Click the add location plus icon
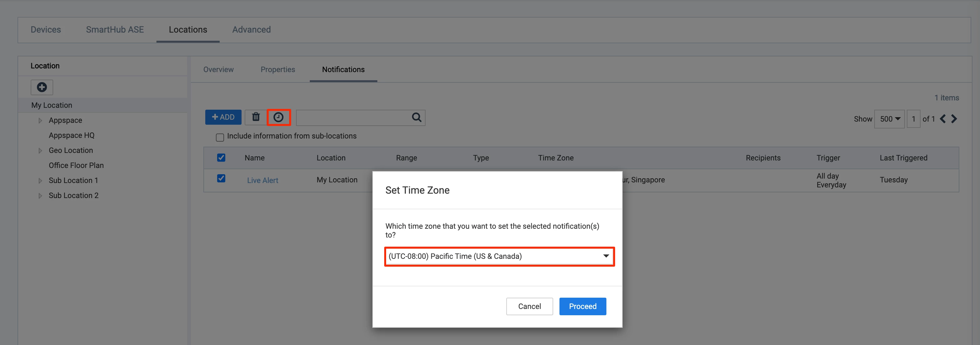Image resolution: width=980 pixels, height=345 pixels. 42,87
